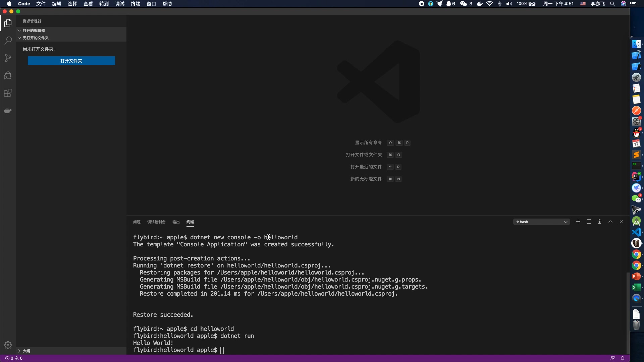Screen dimensions: 644x362
Task: Open QQ penguin in the Dock
Action: [x=636, y=133]
